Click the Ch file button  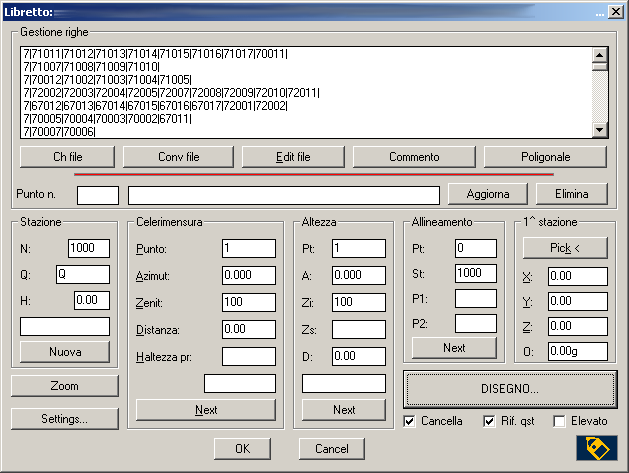click(x=67, y=157)
